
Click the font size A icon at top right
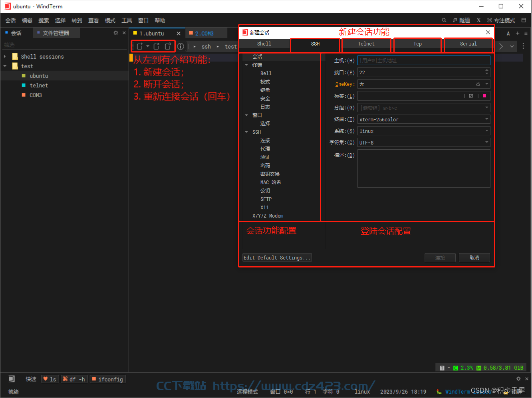coord(508,34)
